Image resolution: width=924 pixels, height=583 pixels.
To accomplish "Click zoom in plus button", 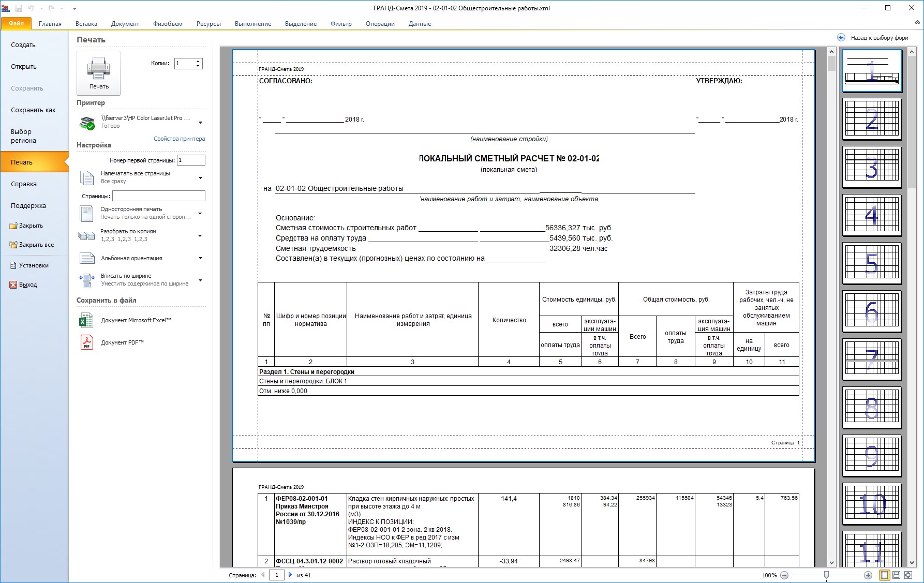I will click(868, 575).
